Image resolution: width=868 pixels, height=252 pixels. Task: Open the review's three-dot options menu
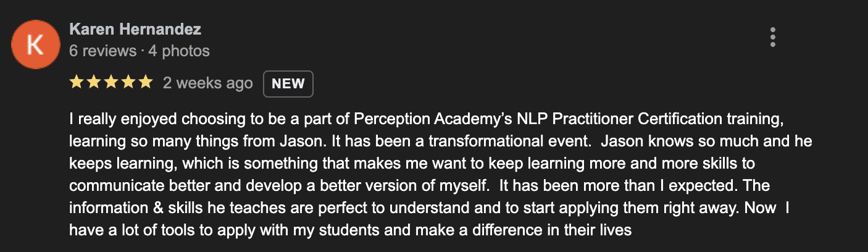click(772, 38)
